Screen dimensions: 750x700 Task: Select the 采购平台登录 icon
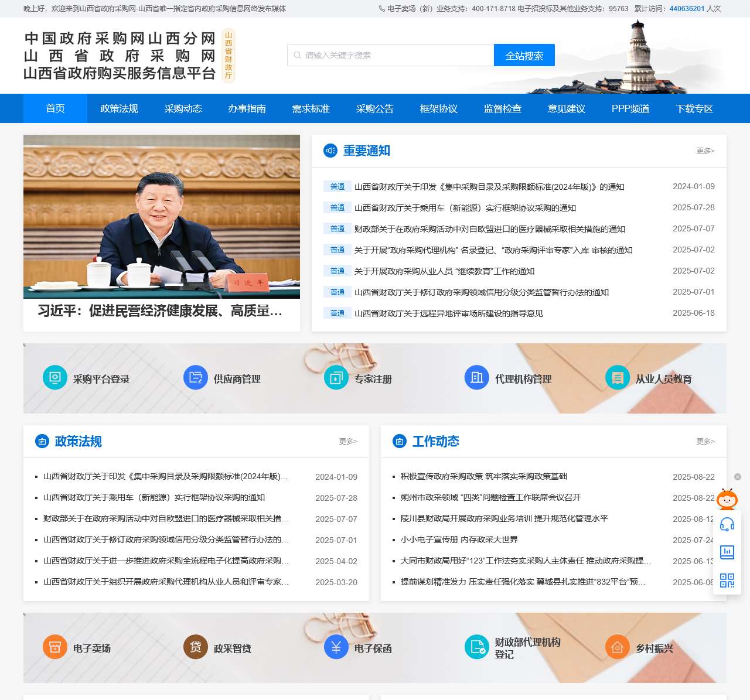tap(54, 378)
